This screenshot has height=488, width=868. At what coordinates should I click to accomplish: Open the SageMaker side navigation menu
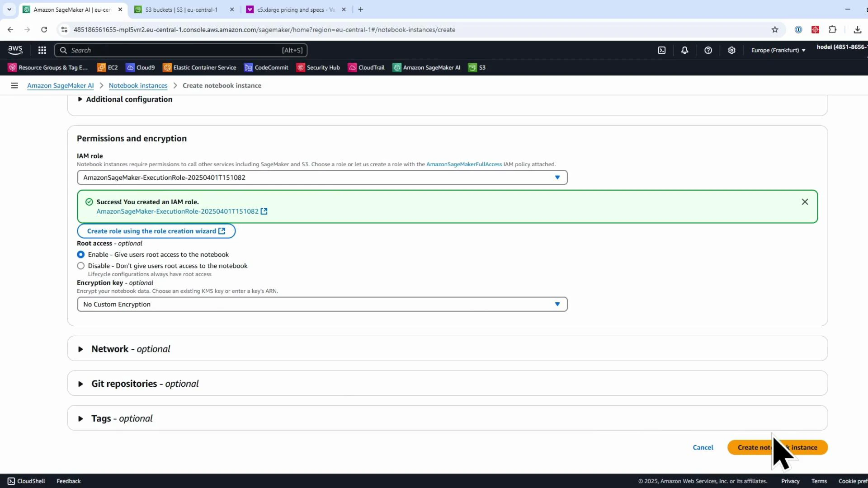tap(14, 85)
